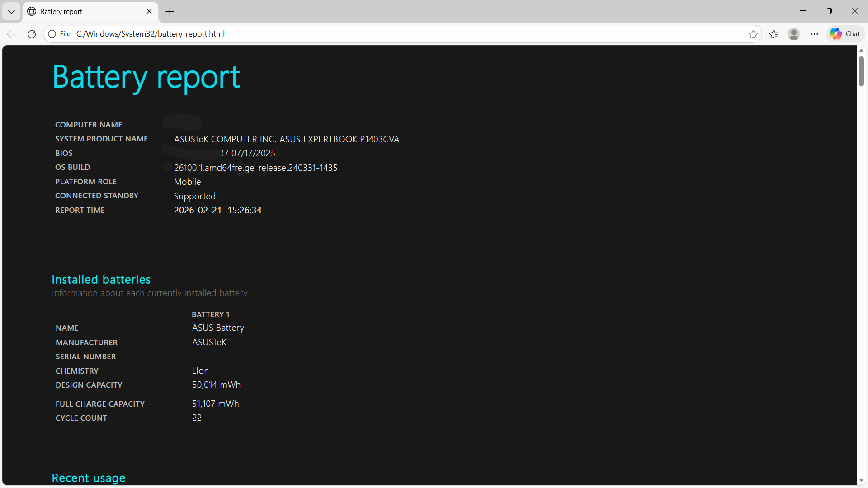Click the Installed batteries heading

(101, 280)
